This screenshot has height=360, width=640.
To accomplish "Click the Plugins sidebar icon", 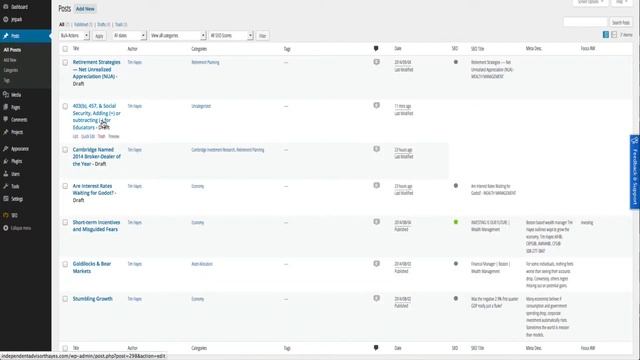I will [6, 161].
